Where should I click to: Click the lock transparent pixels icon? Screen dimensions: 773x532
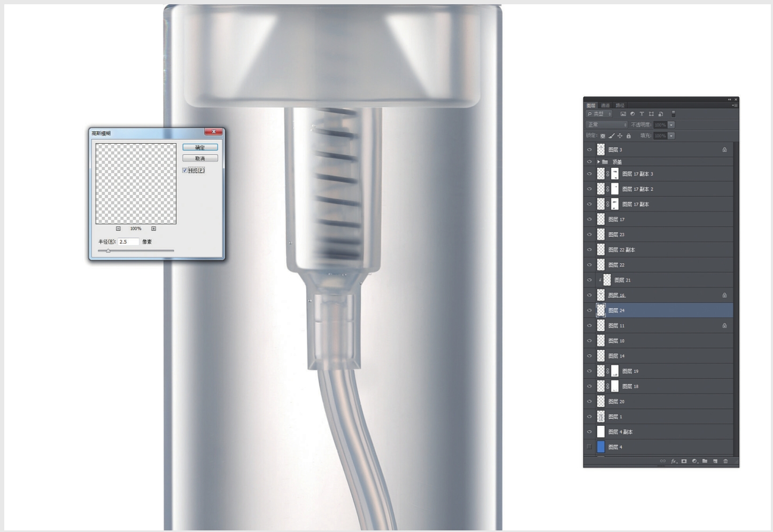coord(602,136)
